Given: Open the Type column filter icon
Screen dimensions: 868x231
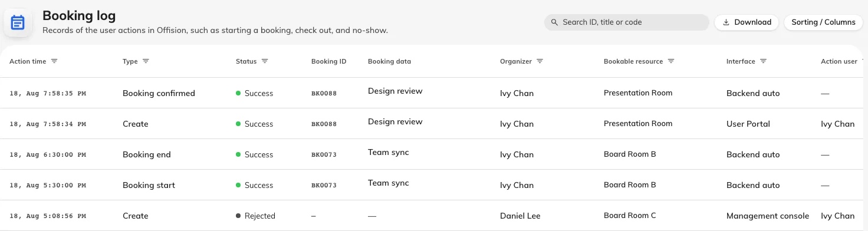Looking at the screenshot, I should [x=146, y=61].
